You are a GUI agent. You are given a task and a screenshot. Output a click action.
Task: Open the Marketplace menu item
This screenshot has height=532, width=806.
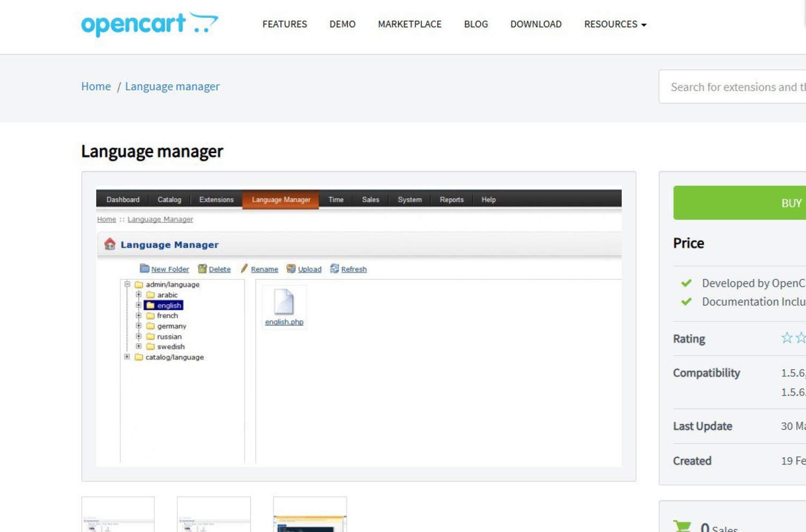[409, 24]
